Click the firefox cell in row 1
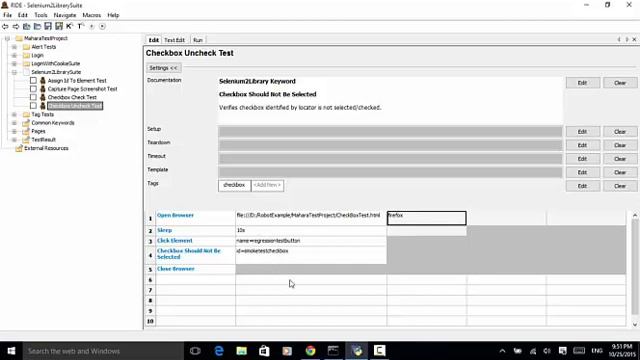Screen dimensions: 640x360 tap(427, 218)
